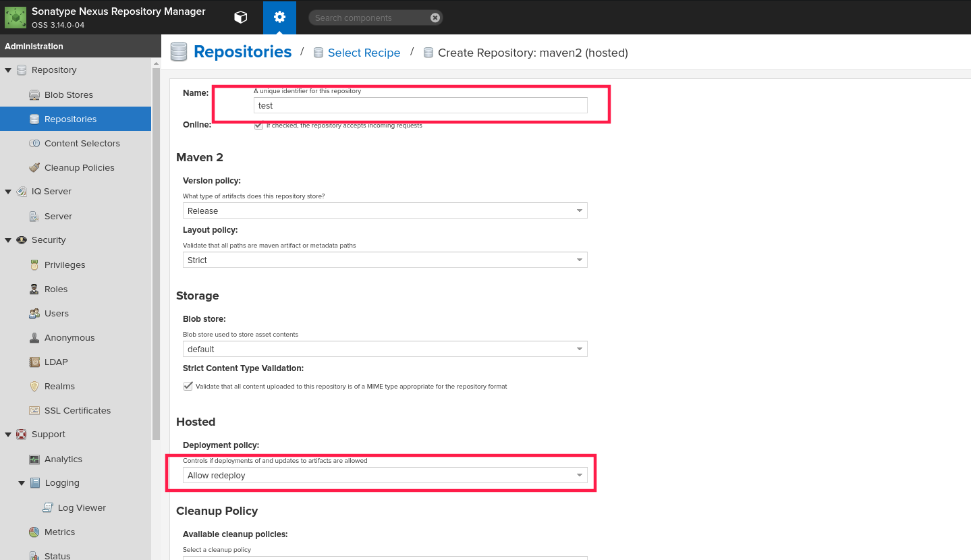Screen dimensions: 971x560
Task: Toggle Strict Content Type Validation checkbox
Action: 188,386
